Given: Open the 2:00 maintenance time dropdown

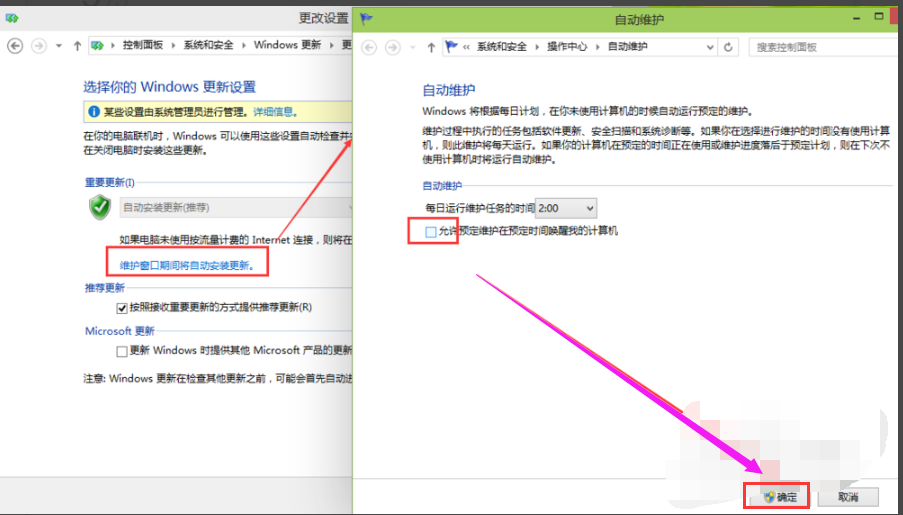Looking at the screenshot, I should click(x=566, y=208).
